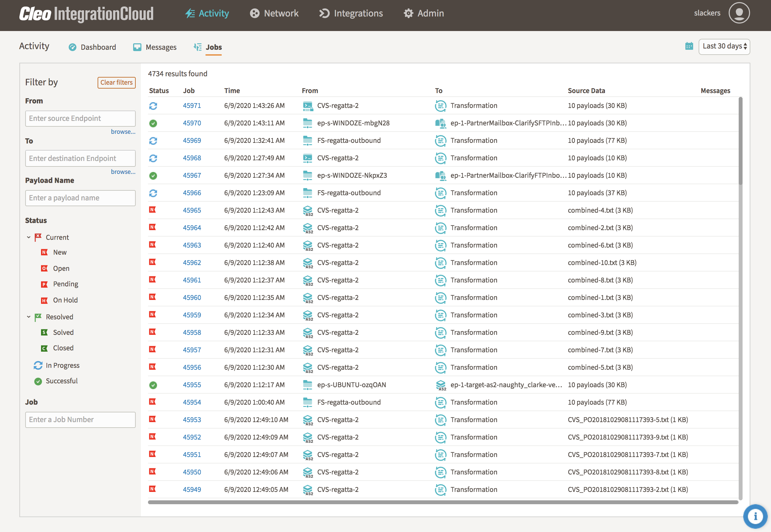Click Transformation icon in job 45953 row
This screenshot has height=532, width=771.
tap(440, 420)
